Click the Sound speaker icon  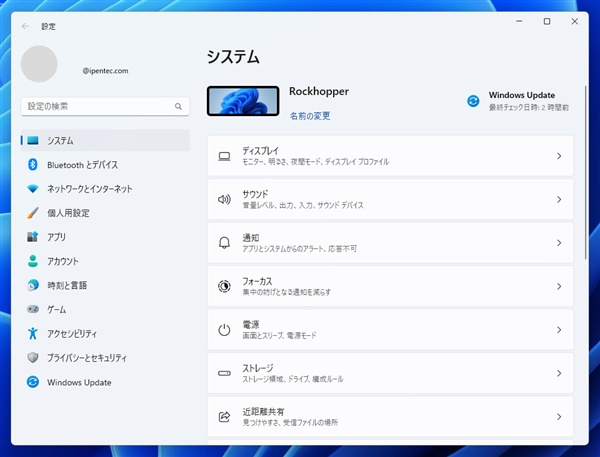(x=224, y=199)
